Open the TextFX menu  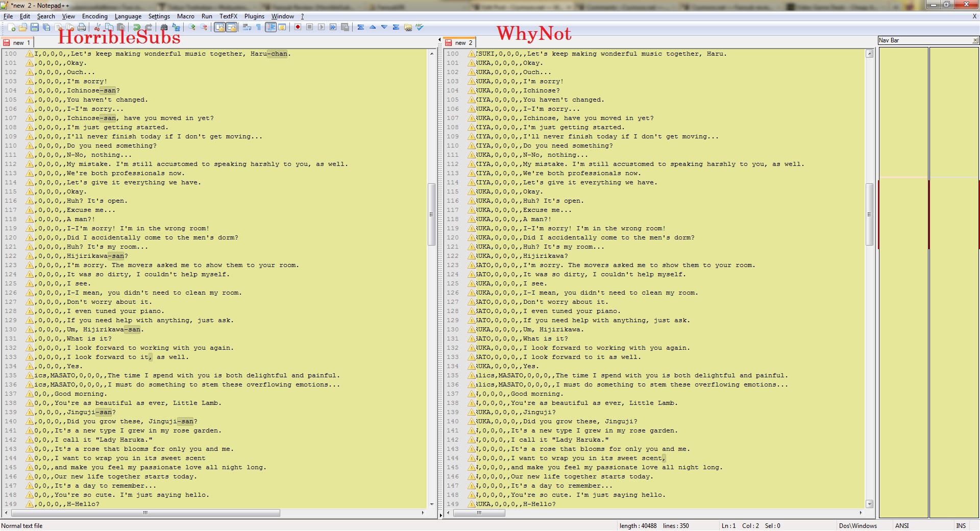click(228, 16)
